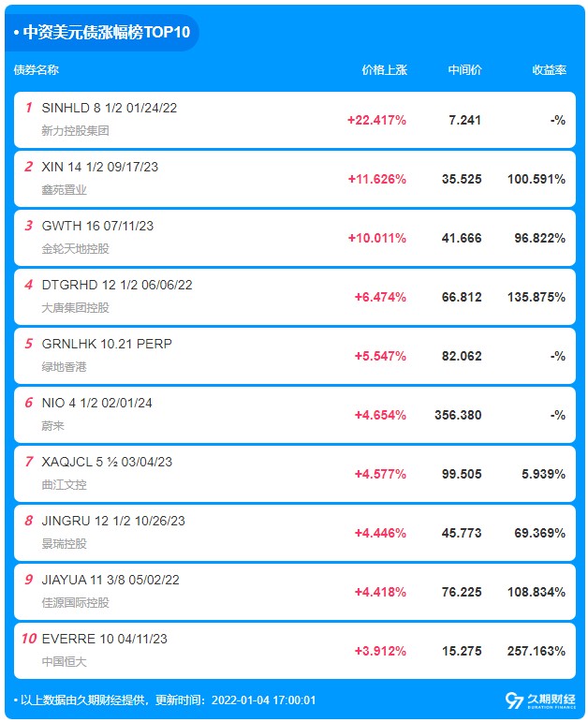Viewport: 588px width, 722px height.
Task: Click rank number 1 badge
Action: point(28,108)
